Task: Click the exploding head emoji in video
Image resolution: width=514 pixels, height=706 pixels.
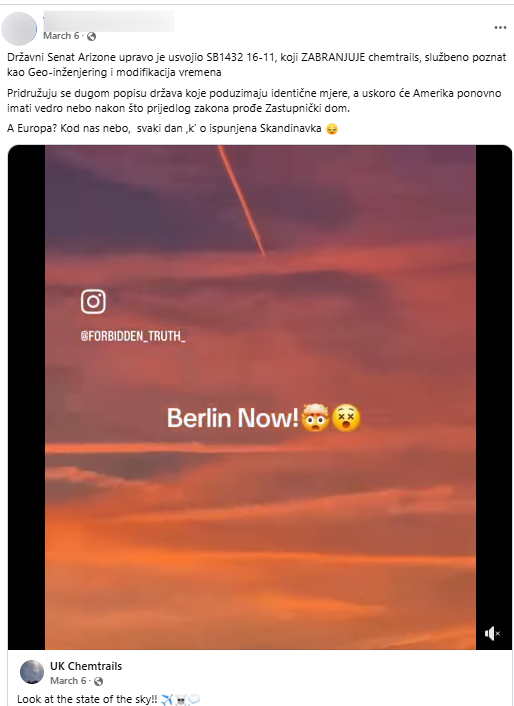Action: coord(315,418)
